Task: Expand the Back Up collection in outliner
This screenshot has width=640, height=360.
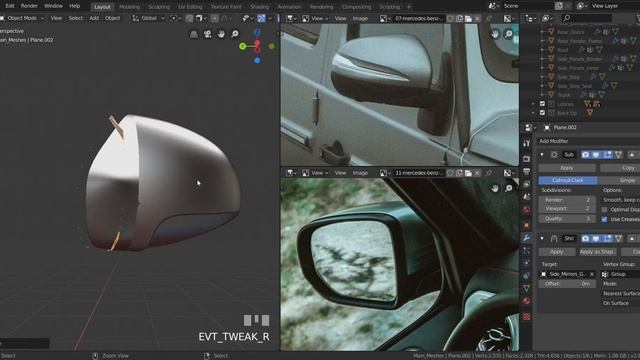Action: pyautogui.click(x=533, y=113)
